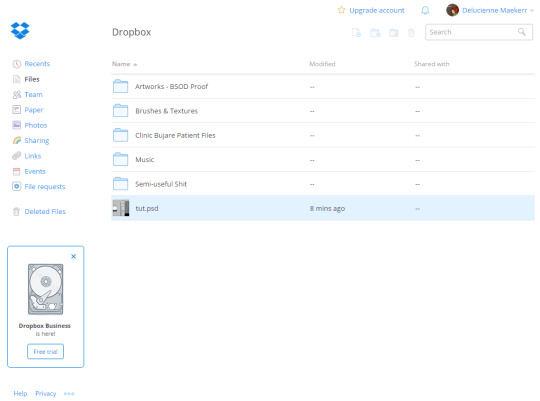This screenshot has width=540, height=401.
Task: Click the Clinic Bujare Patient Files folder icon
Action: [x=121, y=135]
